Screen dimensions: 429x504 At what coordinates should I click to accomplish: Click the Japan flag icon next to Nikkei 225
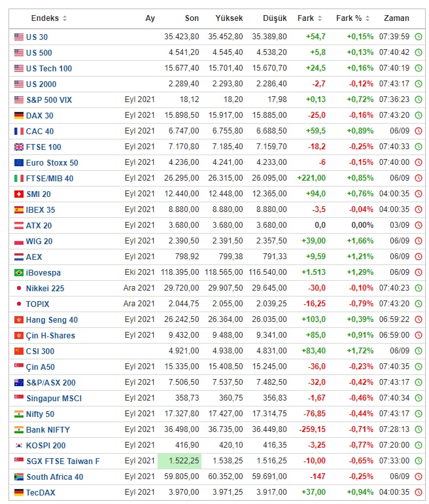coord(19,288)
